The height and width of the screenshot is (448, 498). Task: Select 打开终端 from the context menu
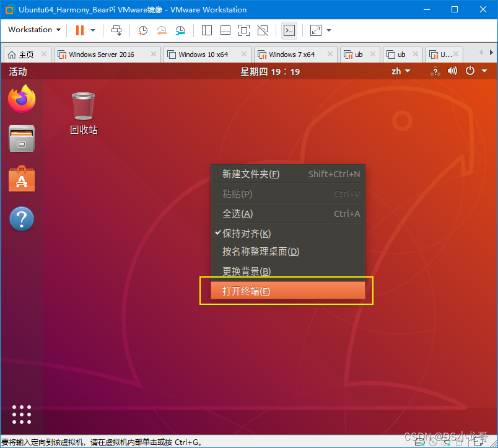[x=287, y=289]
